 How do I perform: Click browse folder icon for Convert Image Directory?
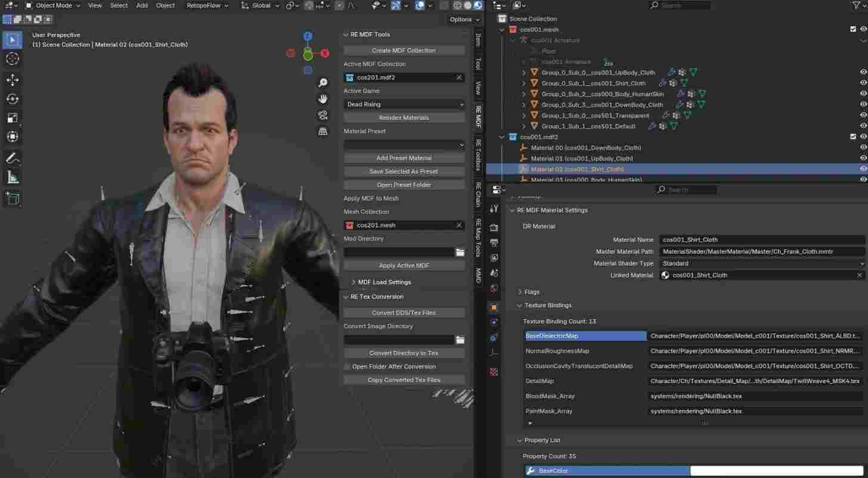pos(460,340)
